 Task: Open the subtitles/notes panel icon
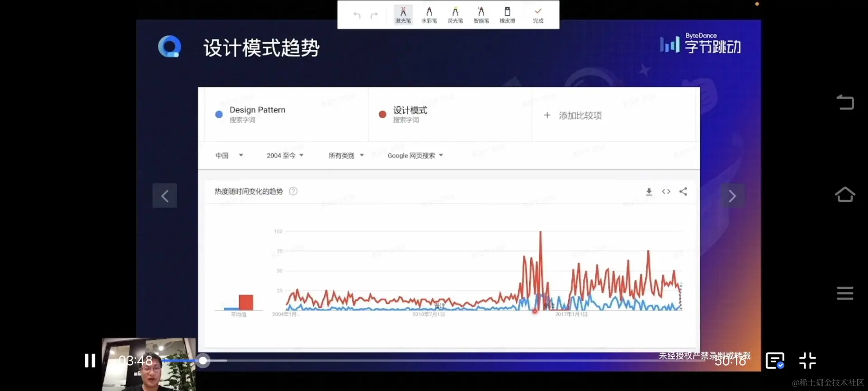[775, 361]
